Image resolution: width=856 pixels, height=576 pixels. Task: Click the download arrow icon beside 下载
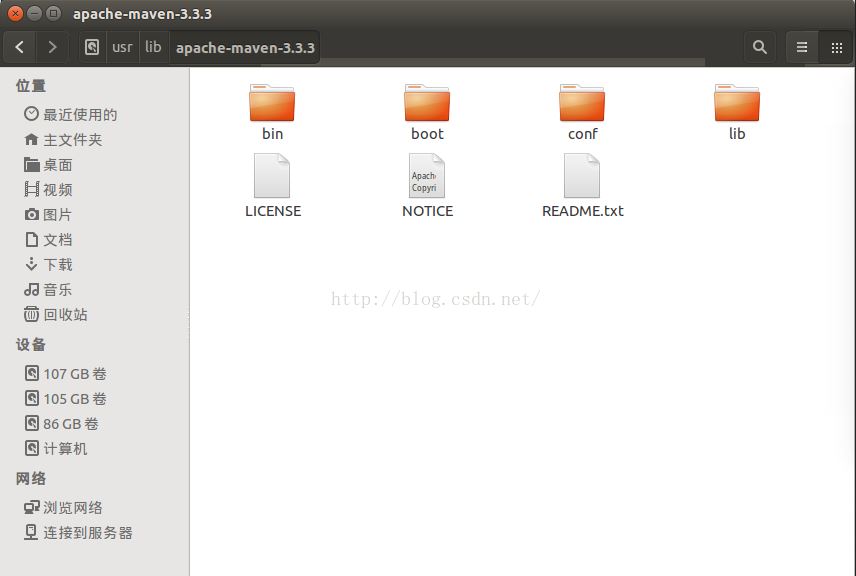click(32, 264)
